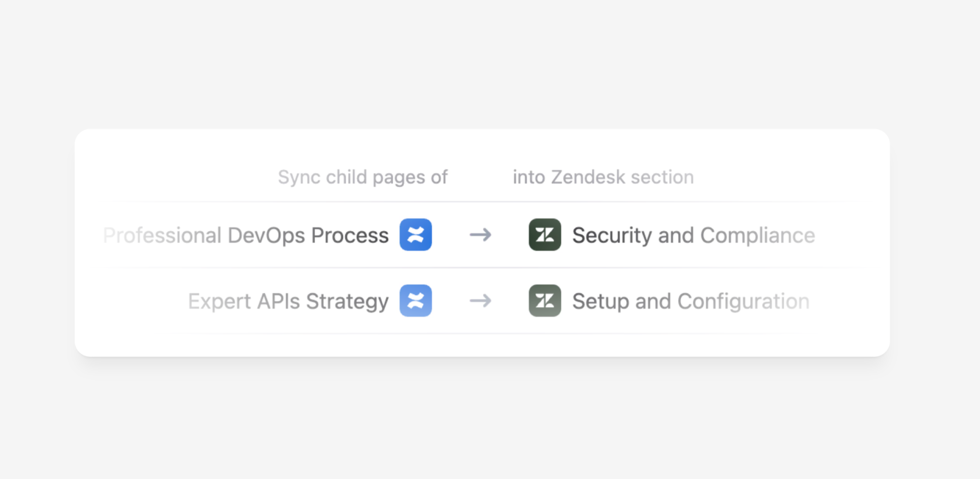This screenshot has height=479, width=980.
Task: Click the "into Zendesk section" column header
Action: pyautogui.click(x=603, y=177)
